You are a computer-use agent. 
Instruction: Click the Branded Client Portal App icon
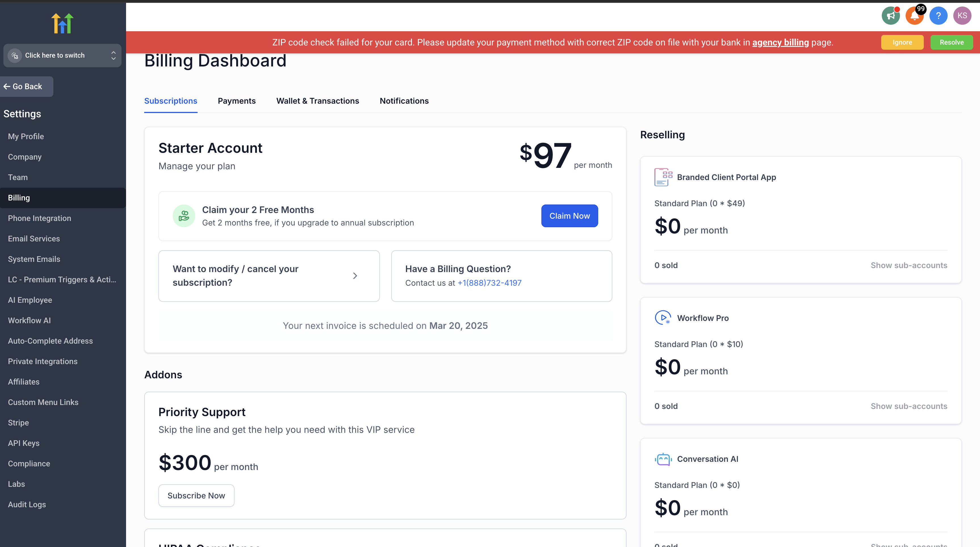point(663,177)
